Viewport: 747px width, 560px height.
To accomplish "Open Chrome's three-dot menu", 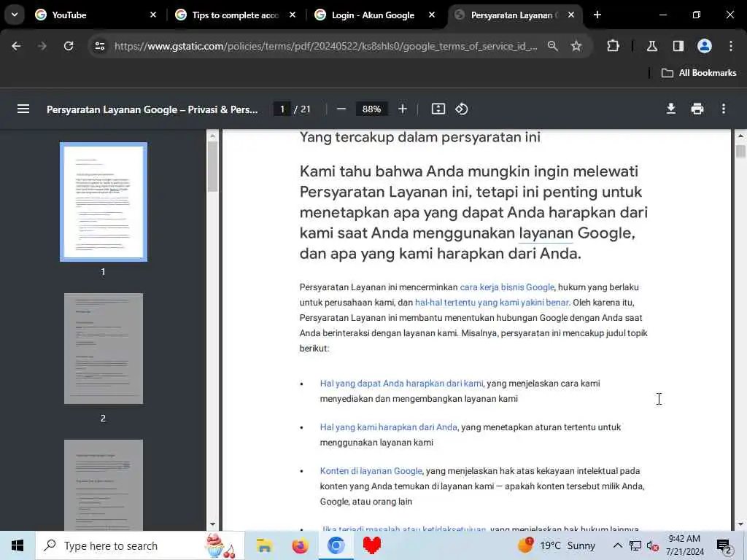I will click(731, 46).
